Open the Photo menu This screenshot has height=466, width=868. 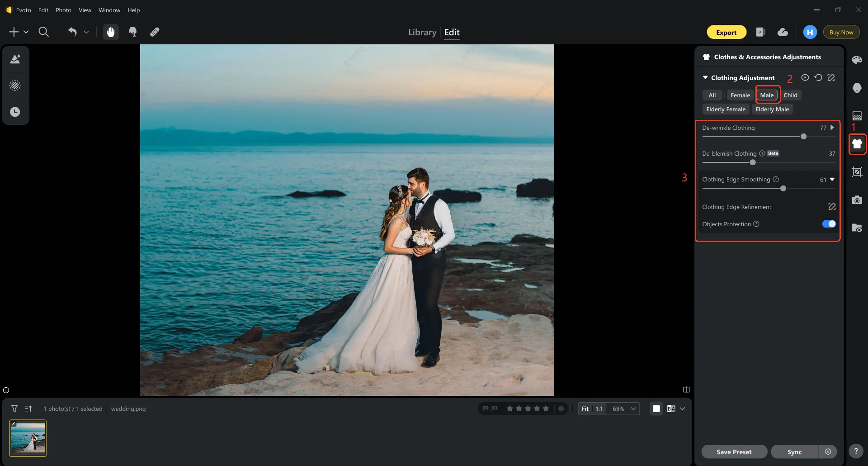[63, 10]
